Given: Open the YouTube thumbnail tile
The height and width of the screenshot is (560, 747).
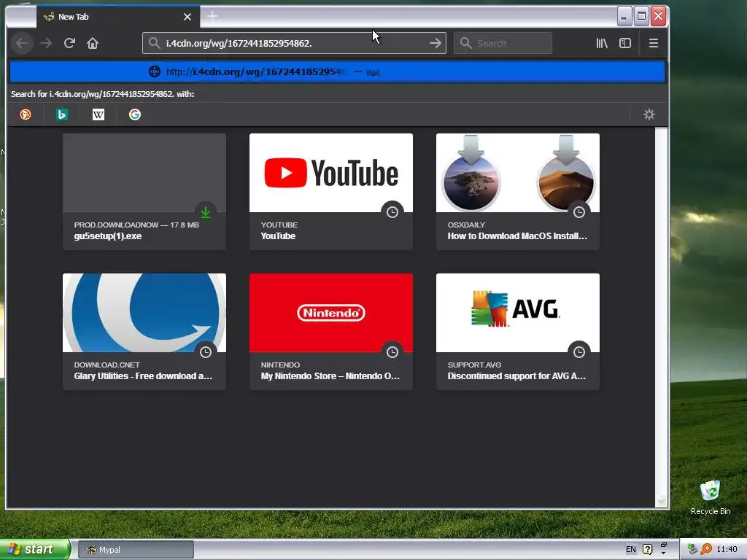Looking at the screenshot, I should pos(331,192).
